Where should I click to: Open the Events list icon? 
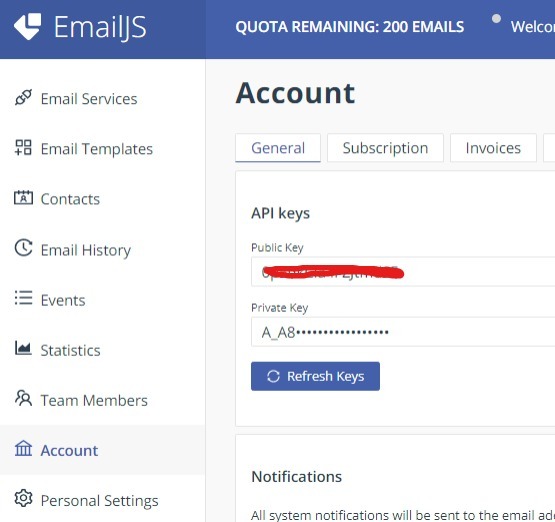[x=23, y=298]
